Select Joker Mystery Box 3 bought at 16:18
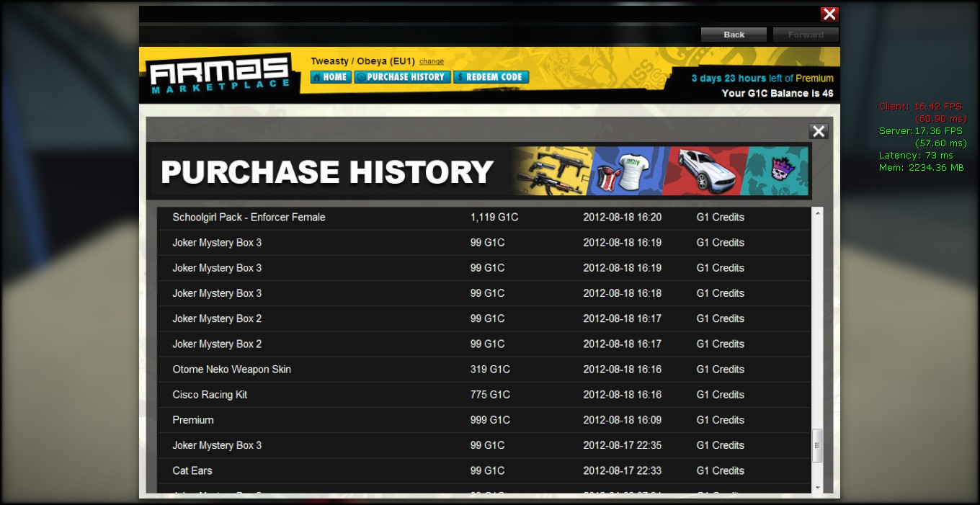 point(217,293)
